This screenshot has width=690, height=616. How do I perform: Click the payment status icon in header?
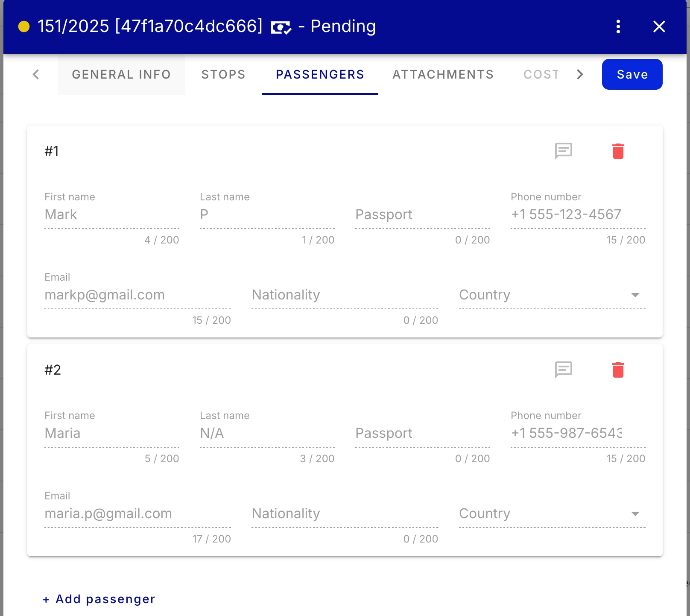point(281,27)
